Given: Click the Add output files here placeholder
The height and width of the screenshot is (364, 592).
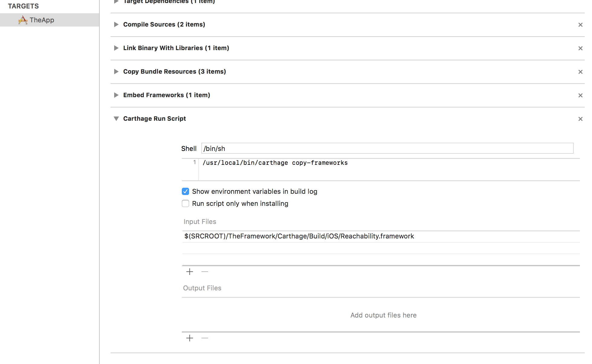Looking at the screenshot, I should tap(383, 315).
